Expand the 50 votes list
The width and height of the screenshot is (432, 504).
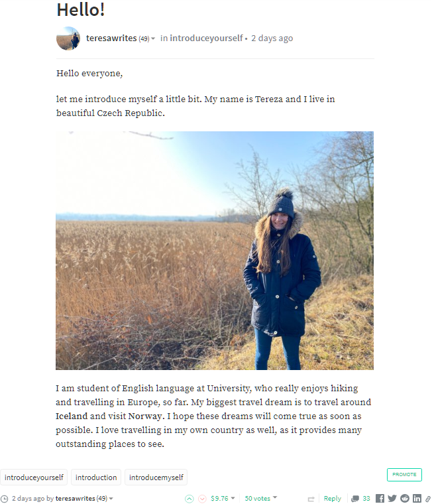[x=275, y=498]
